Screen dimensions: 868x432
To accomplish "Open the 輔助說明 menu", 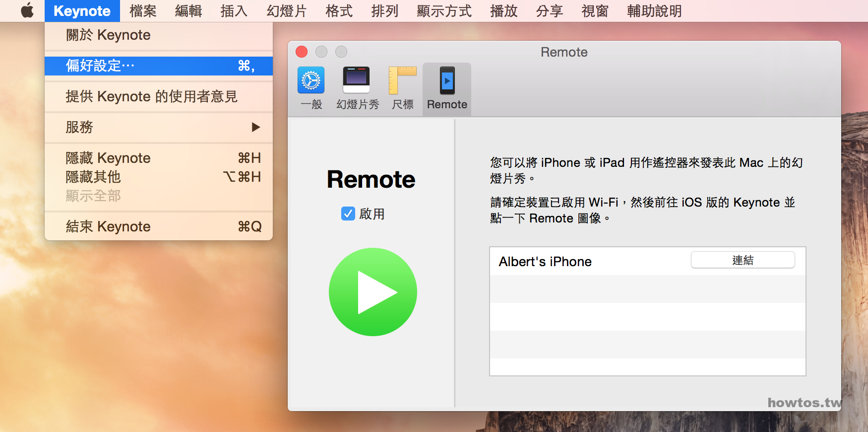I will (655, 11).
